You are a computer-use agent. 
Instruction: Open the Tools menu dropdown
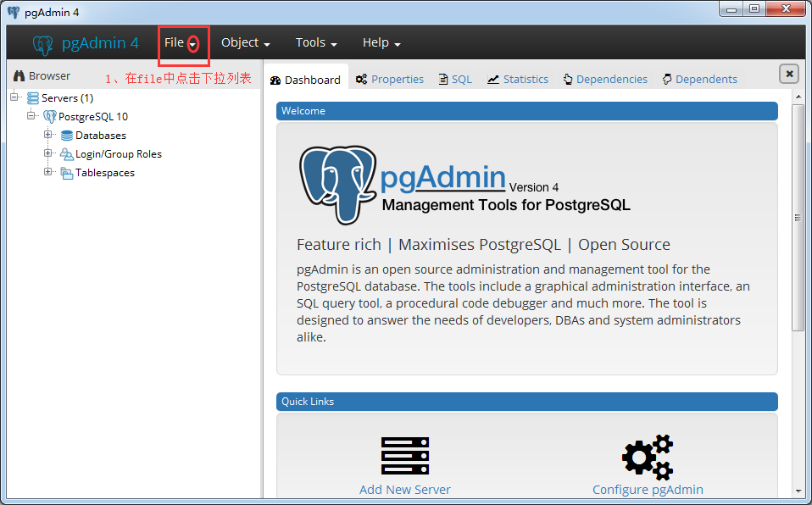316,43
